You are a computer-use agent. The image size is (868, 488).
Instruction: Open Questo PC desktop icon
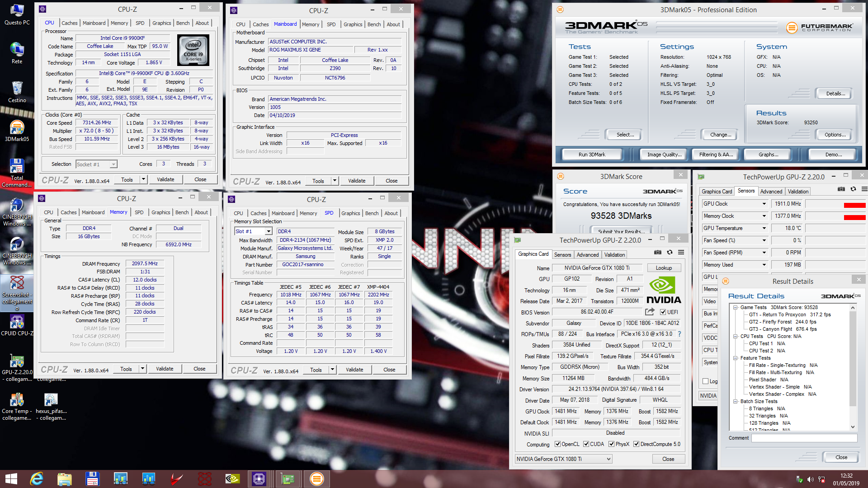click(x=17, y=14)
